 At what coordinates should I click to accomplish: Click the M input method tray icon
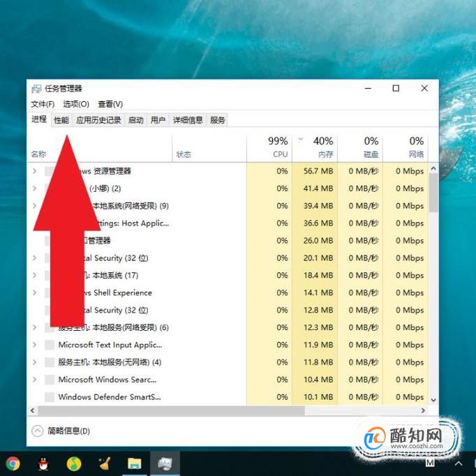[430, 462]
